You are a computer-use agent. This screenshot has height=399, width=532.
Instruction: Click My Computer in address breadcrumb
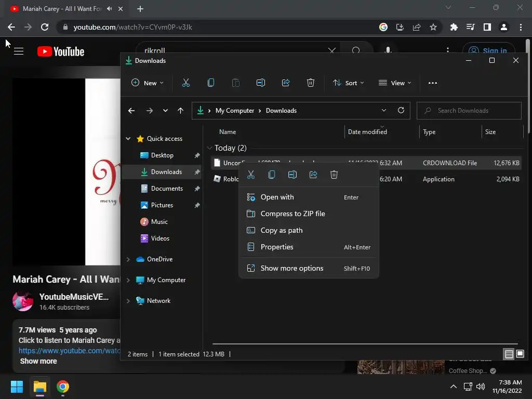coord(235,111)
